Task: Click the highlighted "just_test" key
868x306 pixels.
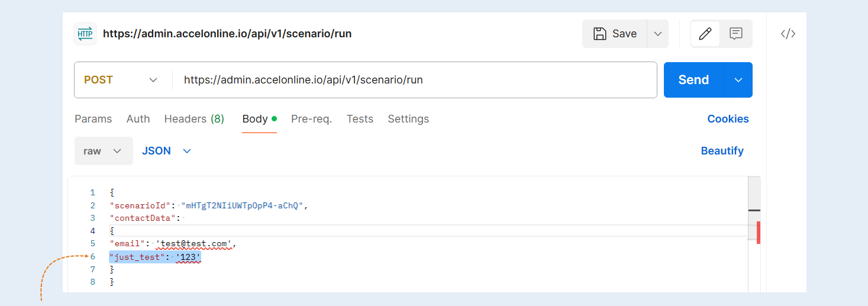Action: 137,257
